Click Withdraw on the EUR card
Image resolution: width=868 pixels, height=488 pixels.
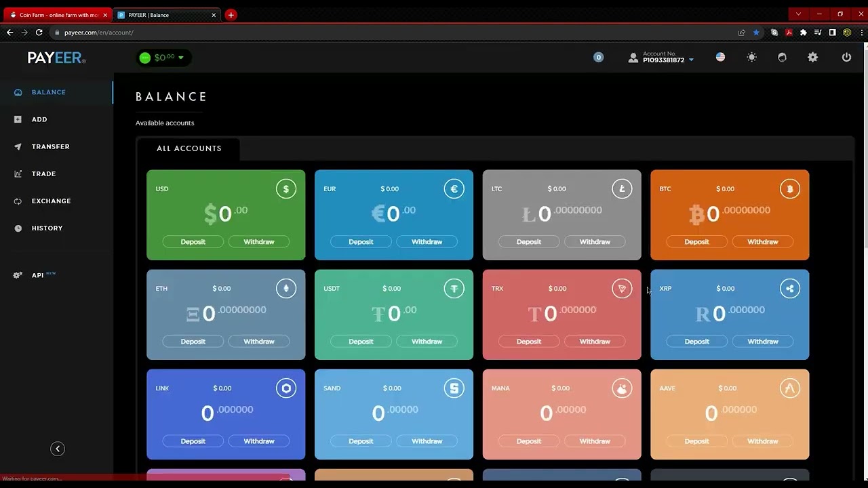(x=427, y=242)
